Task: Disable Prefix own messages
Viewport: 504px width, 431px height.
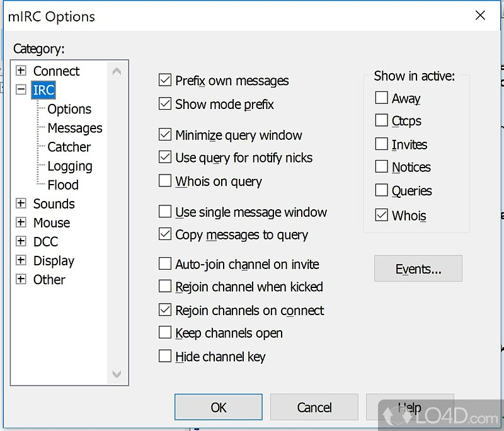Action: 165,81
